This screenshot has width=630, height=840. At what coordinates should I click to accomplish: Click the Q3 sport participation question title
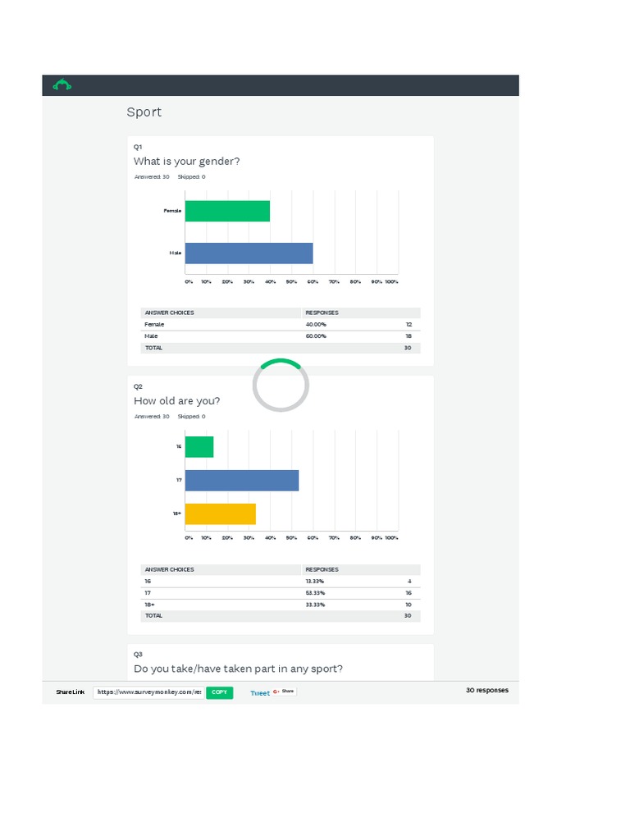[238, 669]
